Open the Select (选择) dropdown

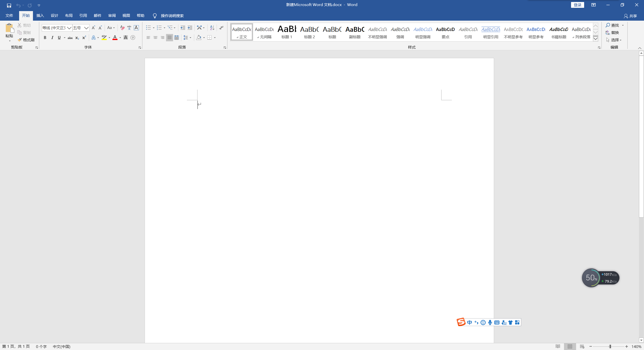(614, 40)
